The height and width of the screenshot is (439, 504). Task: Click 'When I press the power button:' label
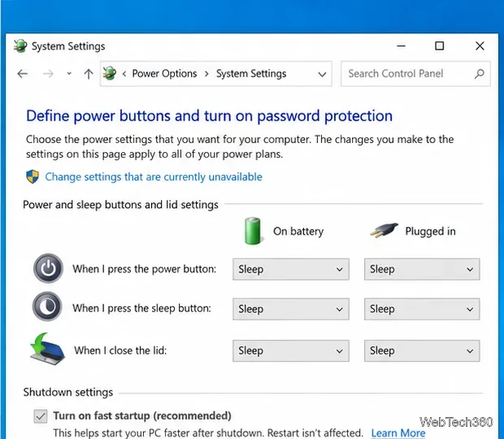point(145,269)
